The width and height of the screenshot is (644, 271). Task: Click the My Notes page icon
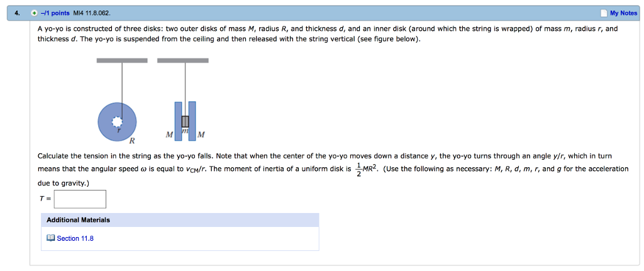click(604, 13)
